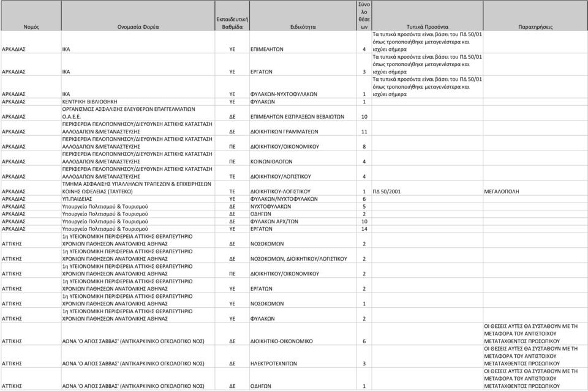The image size is (588, 391).
Task: Click the 'Νομός' column header
Action: [x=31, y=16]
